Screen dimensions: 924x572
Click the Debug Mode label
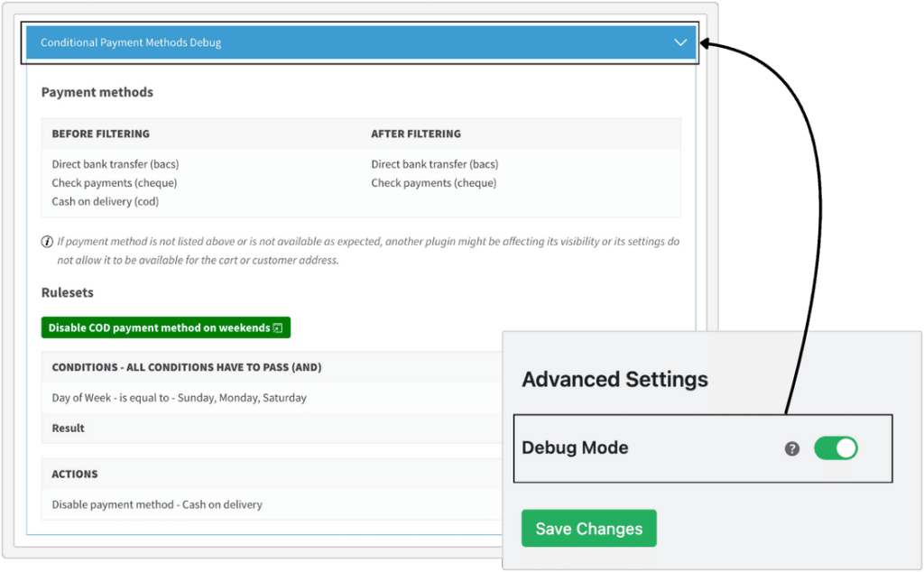point(575,447)
